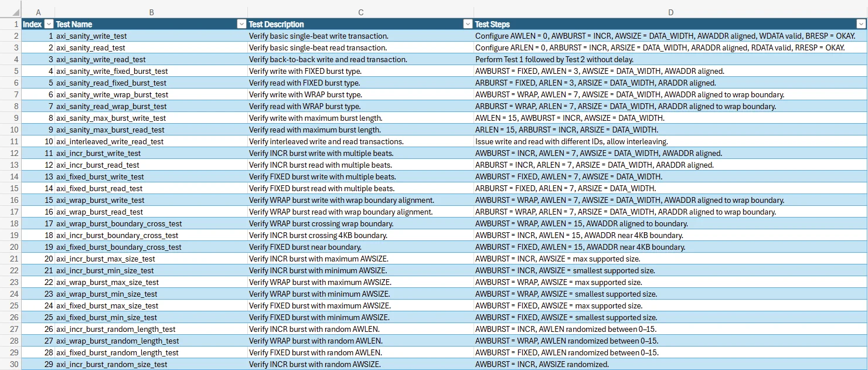868x370 pixels.
Task: Click steps 'AWBURST = INCR, AWSIZE = max supported size.'
Action: tap(557, 259)
